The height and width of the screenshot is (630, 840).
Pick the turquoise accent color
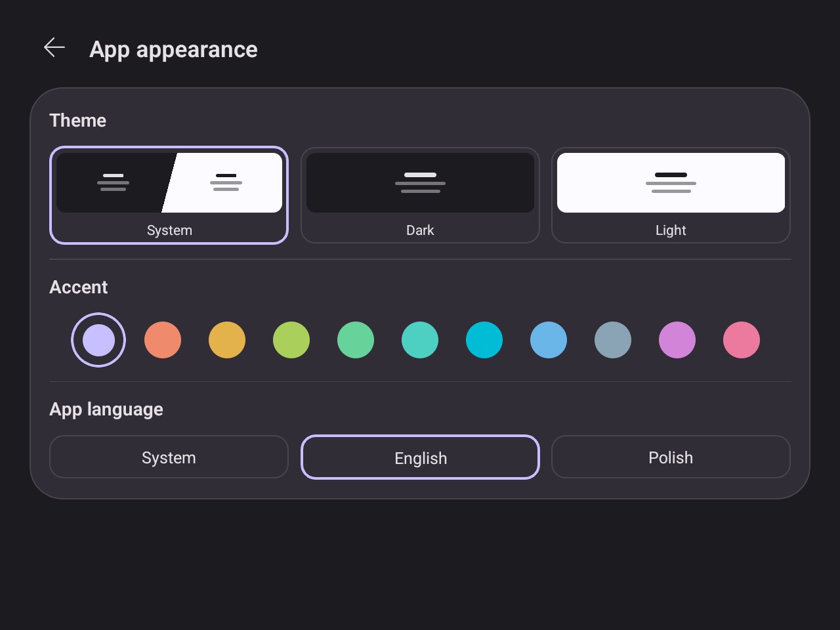pos(420,340)
